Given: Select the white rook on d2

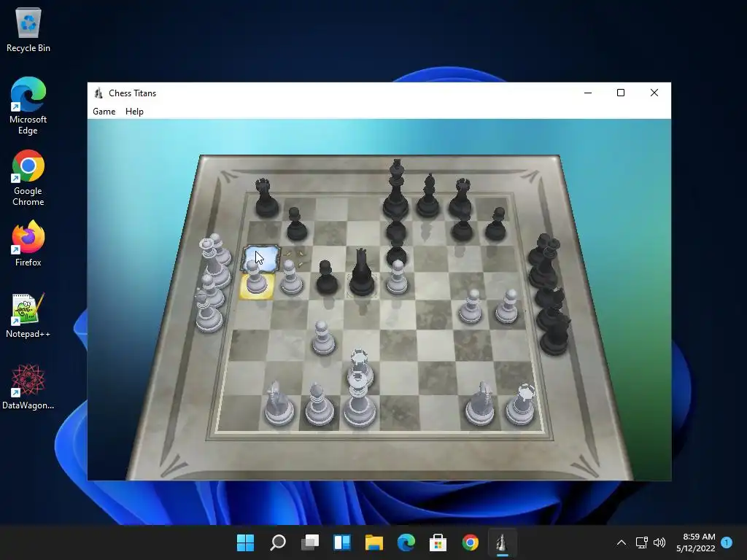Looking at the screenshot, I should tap(360, 365).
